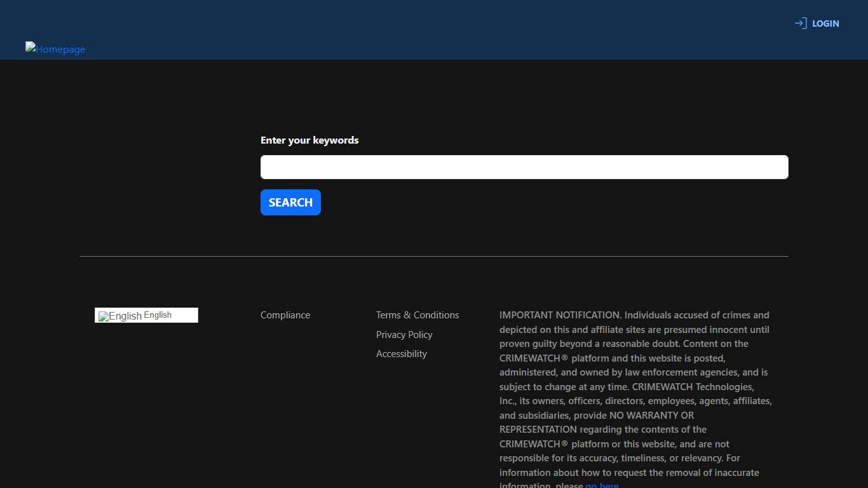Click the English flag image icon
The width and height of the screenshot is (868, 488).
click(x=120, y=316)
